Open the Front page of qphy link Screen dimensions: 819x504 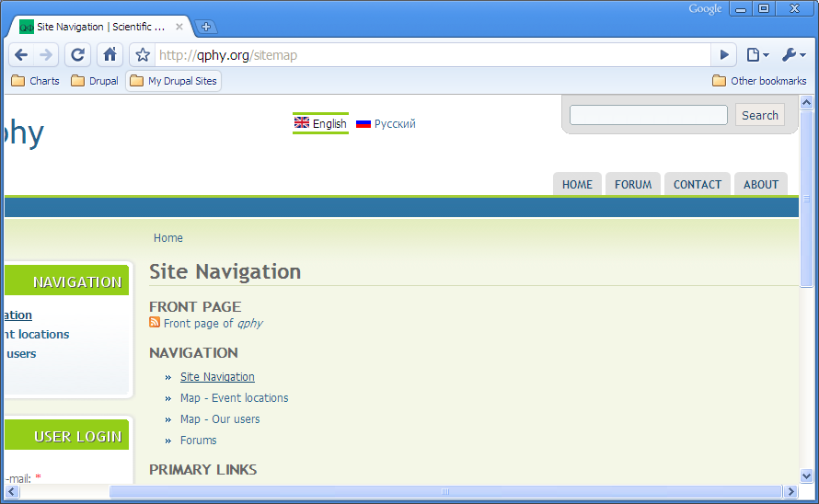[213, 324]
